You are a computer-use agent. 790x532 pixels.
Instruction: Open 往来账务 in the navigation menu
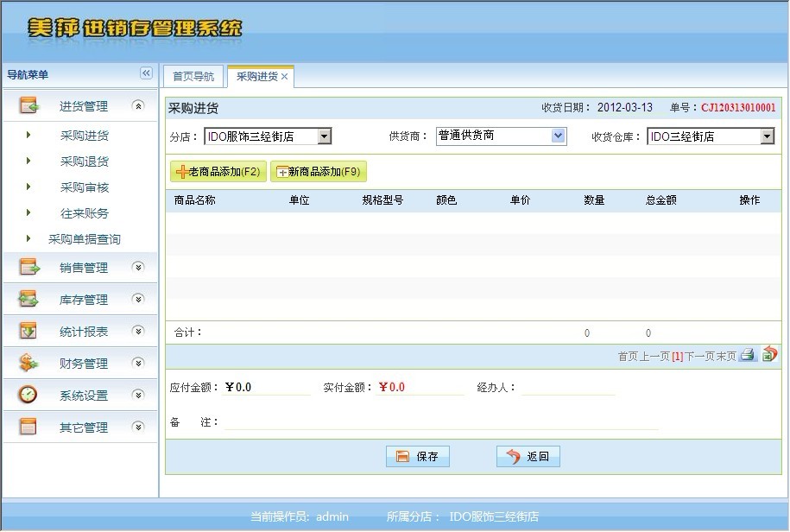(85, 213)
